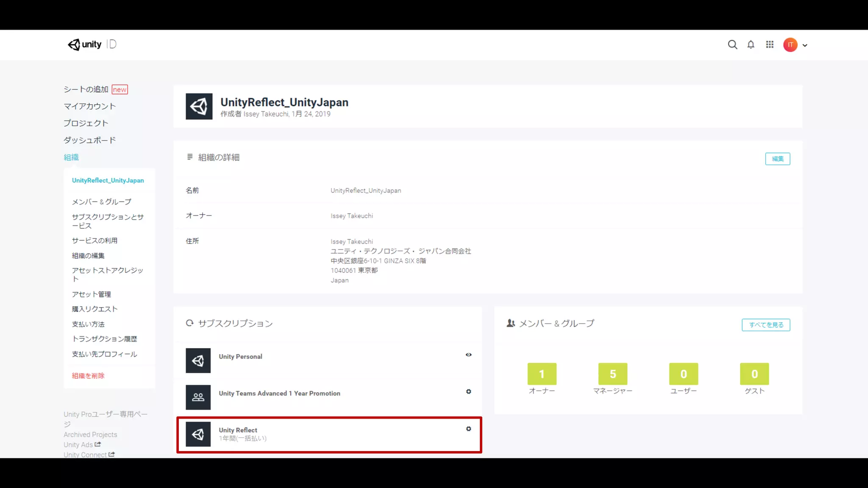Open メンバー & グループ submenu item
The width and height of the screenshot is (868, 488).
click(101, 202)
